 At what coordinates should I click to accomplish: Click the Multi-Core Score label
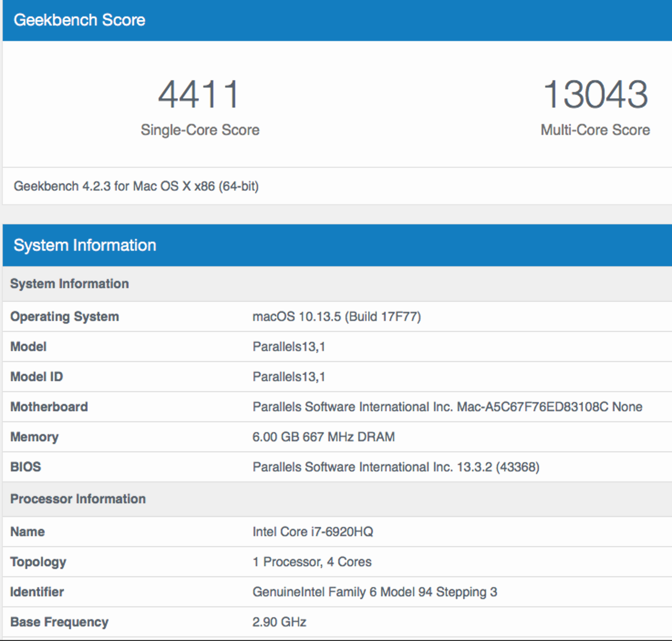click(595, 130)
